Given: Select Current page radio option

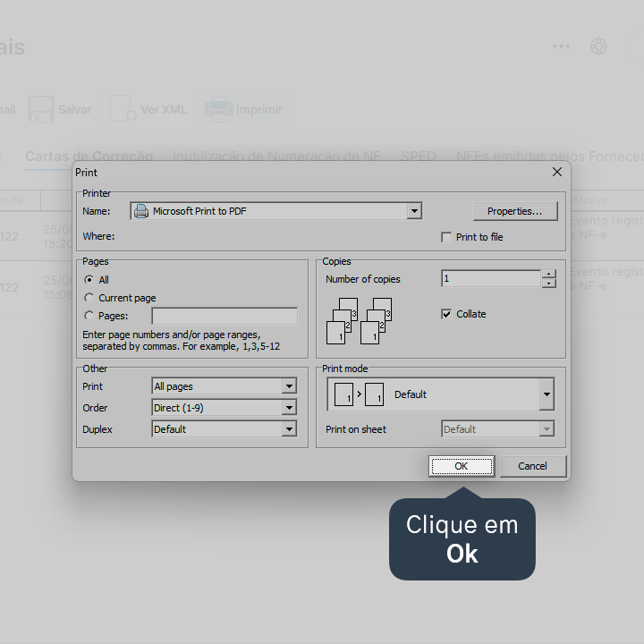Looking at the screenshot, I should pyautogui.click(x=89, y=297).
